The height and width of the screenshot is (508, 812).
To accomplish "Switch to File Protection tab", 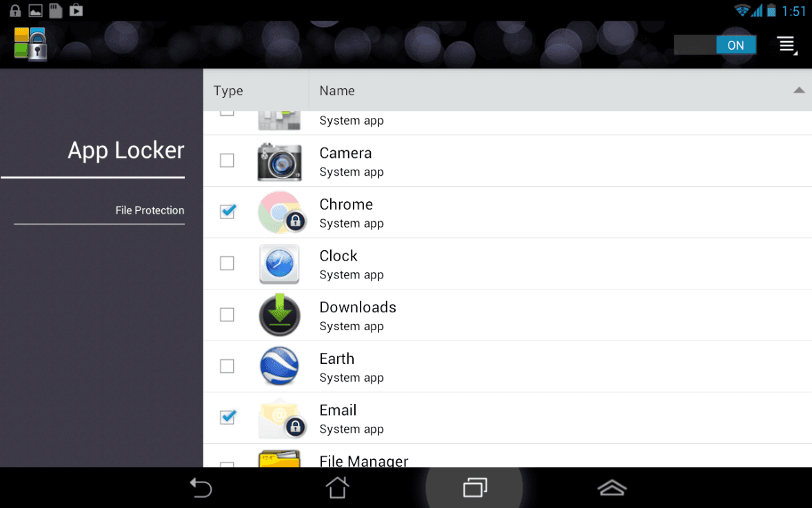I will click(150, 210).
